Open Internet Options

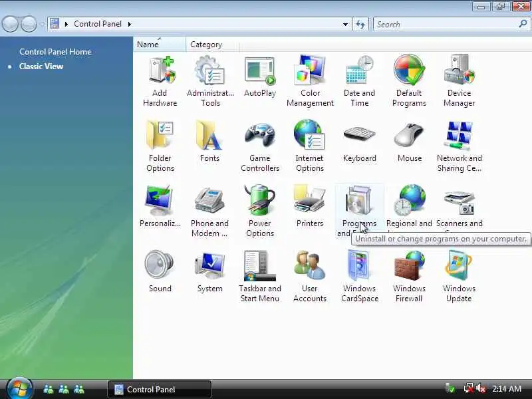[x=310, y=146]
